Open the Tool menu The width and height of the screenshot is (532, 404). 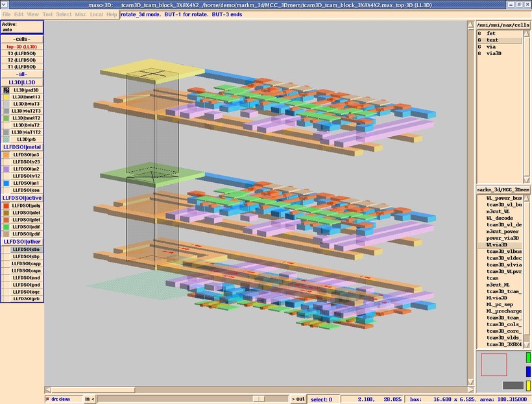coord(47,14)
